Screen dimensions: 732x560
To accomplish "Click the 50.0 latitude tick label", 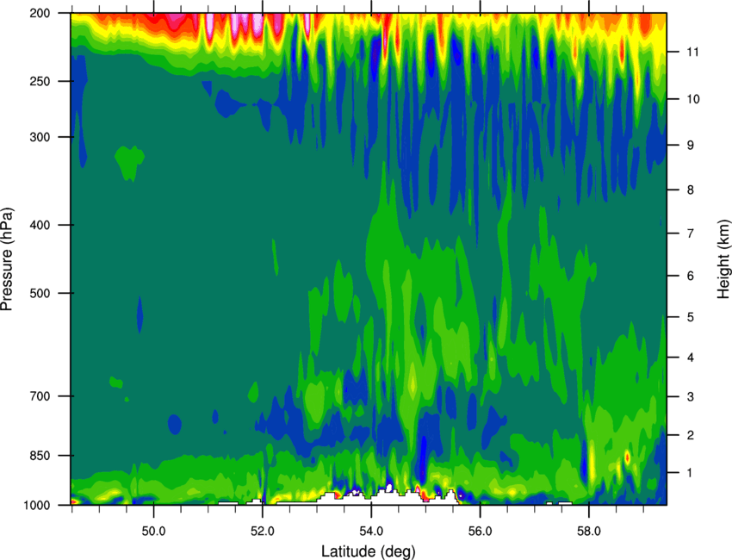I will point(153,532).
